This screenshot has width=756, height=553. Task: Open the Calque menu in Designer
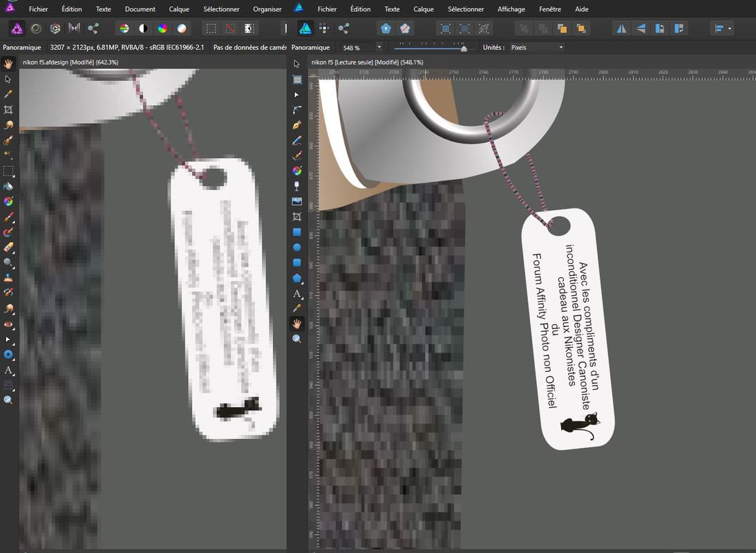[424, 9]
